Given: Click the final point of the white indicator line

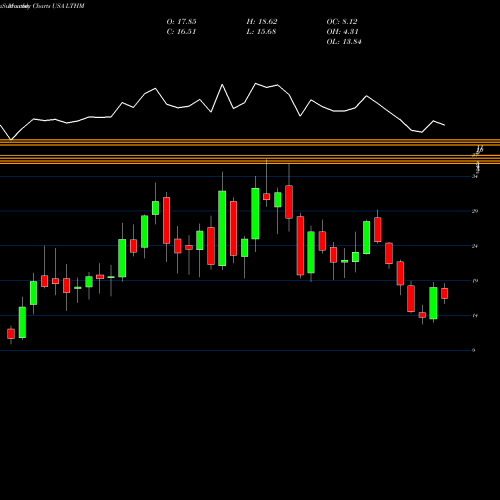Looking at the screenshot, I should 445,125.
